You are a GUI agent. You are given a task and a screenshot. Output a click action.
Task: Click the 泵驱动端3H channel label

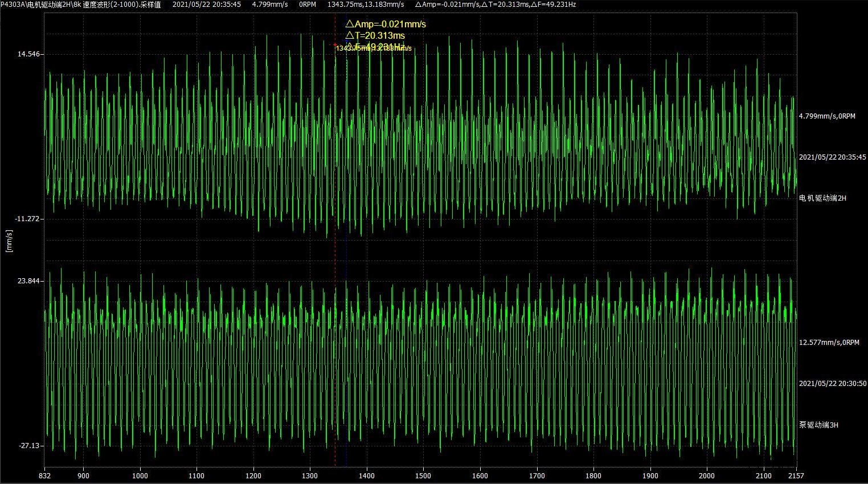coord(818,425)
